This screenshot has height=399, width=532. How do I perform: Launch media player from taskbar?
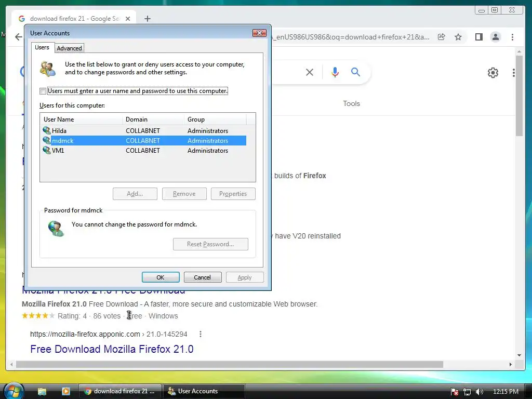coord(66,391)
